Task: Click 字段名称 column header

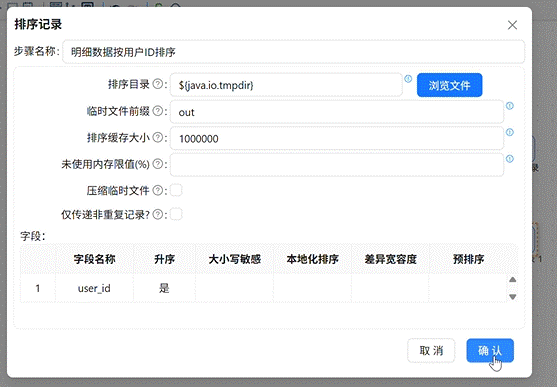Action: click(x=94, y=259)
